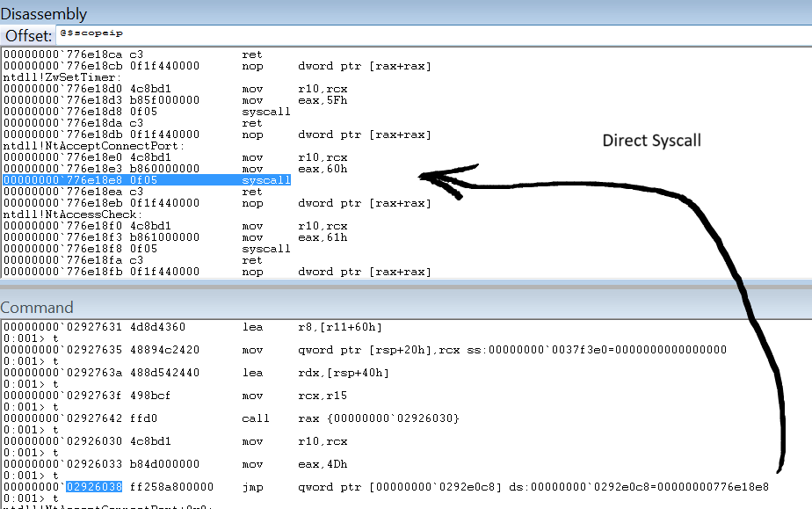Select the syscall line at address 776e18d8
This screenshot has height=509, width=812.
click(x=147, y=112)
